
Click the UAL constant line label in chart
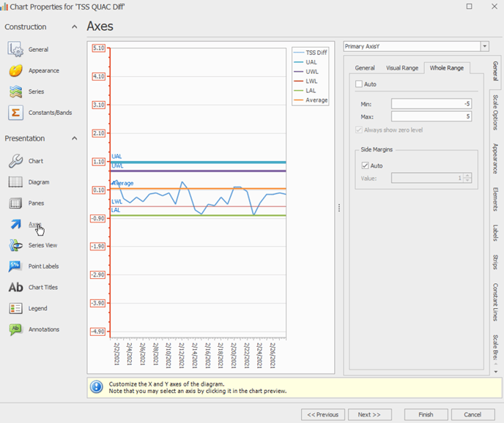coord(116,157)
